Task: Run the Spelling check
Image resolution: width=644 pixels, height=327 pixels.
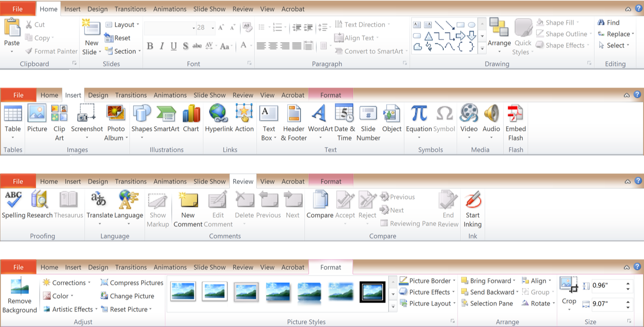Action: (13, 200)
